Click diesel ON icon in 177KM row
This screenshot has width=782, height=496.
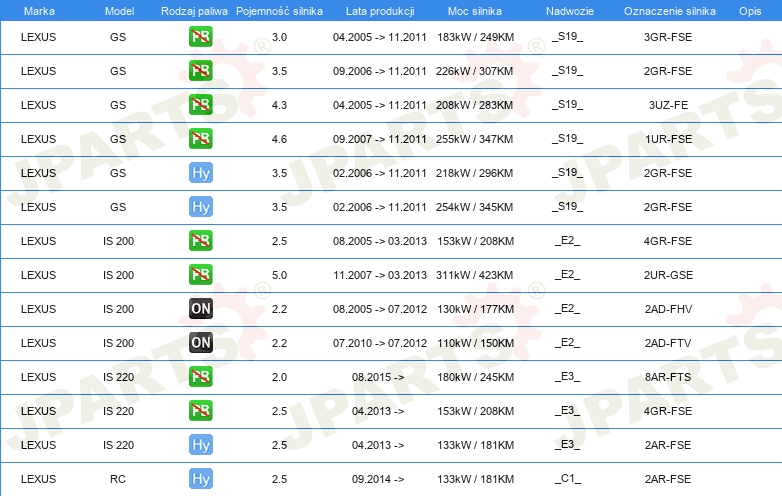click(200, 309)
